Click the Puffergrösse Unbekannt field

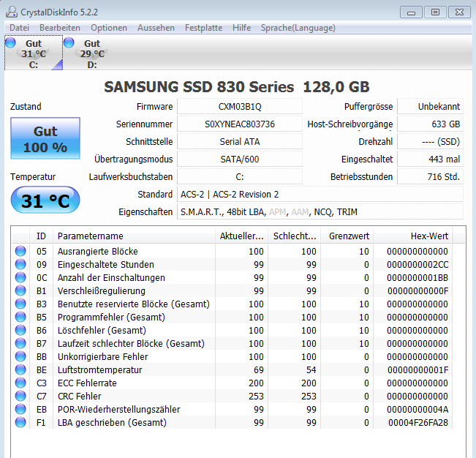click(431, 107)
